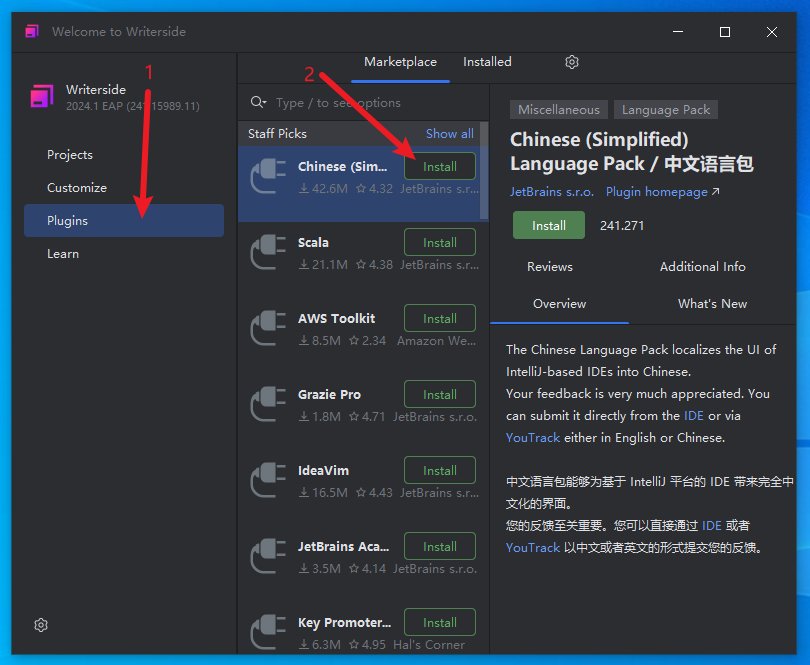Open settings gear at bottom left
The width and height of the screenshot is (810, 665).
(41, 625)
